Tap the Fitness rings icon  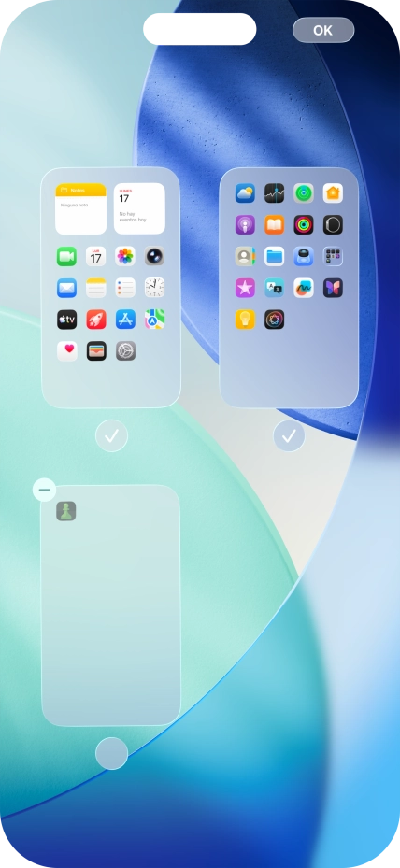click(x=304, y=225)
